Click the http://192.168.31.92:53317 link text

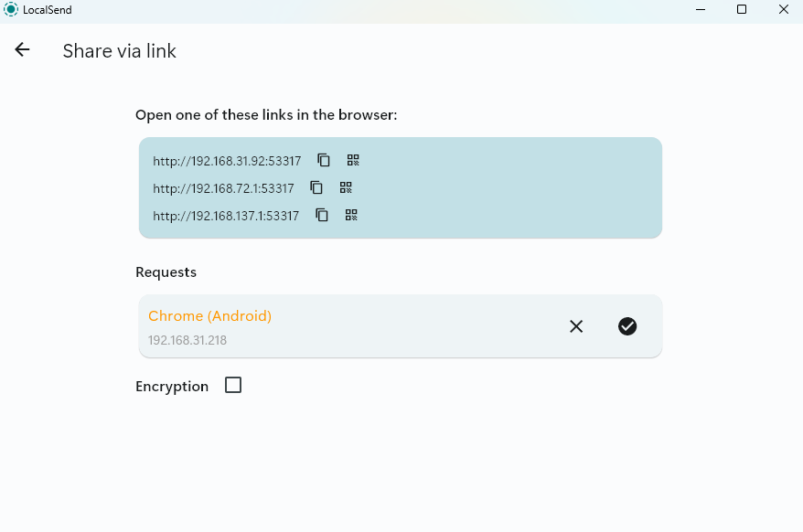click(227, 161)
